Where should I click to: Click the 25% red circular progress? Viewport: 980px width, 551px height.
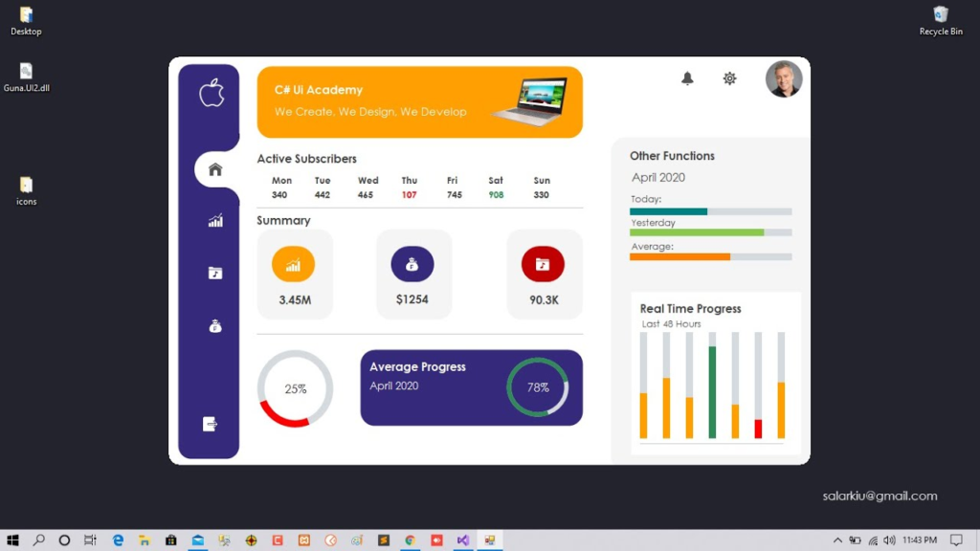coord(295,388)
